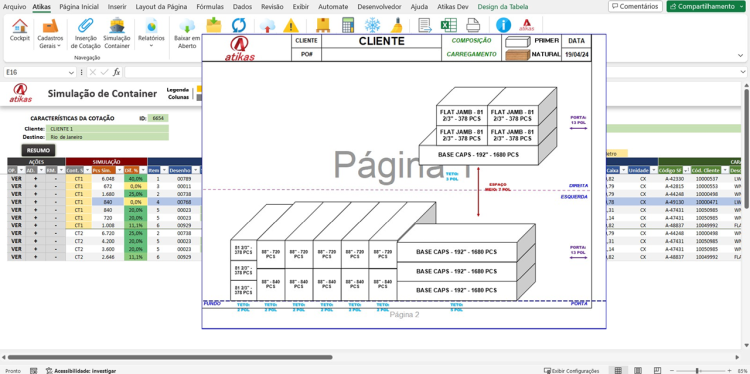Click the green Excel export icon
Viewport: 750px width, 374px height.
coord(449,26)
